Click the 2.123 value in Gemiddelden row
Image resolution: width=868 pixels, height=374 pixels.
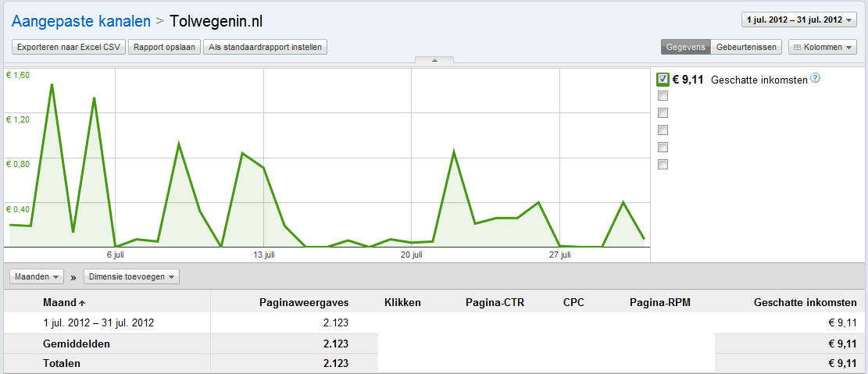pos(336,344)
